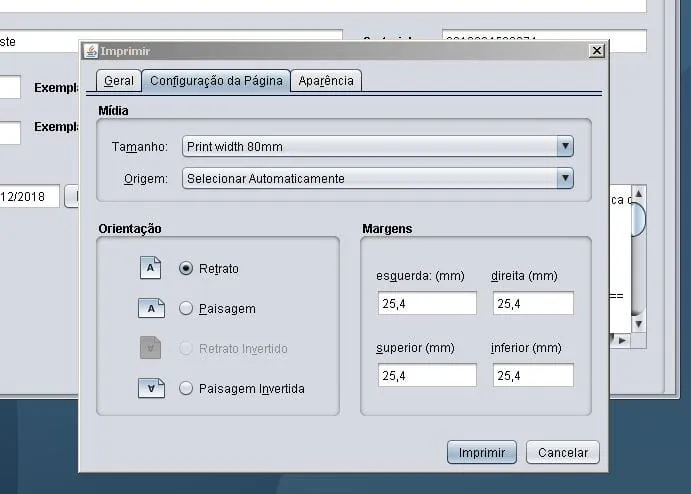
Task: Click the Java icon in Imprimir title bar
Action: pyautogui.click(x=91, y=51)
